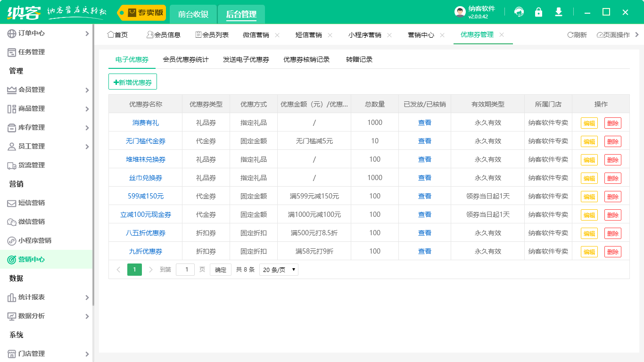Open 短信营销 in the sidebar
The image size is (644, 362).
(32, 203)
